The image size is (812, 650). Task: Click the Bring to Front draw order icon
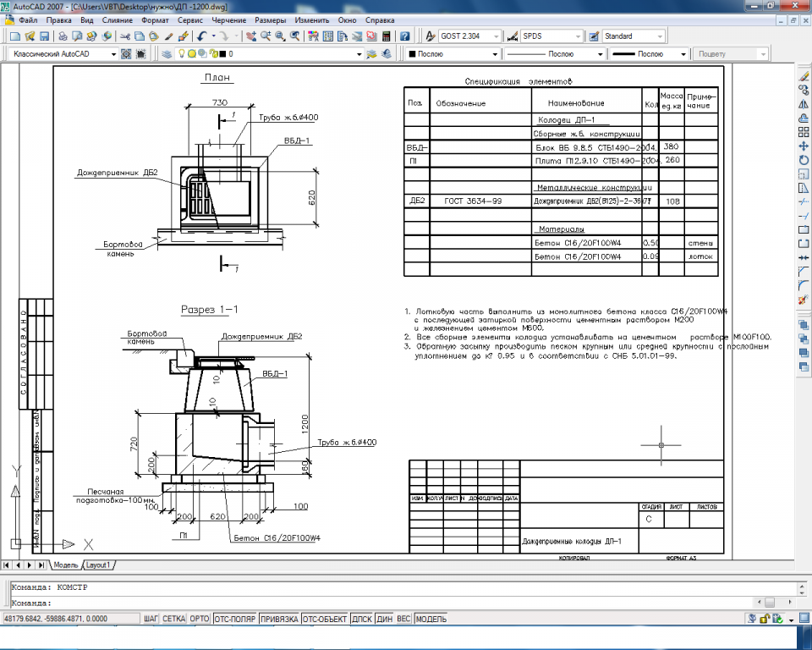click(x=804, y=325)
